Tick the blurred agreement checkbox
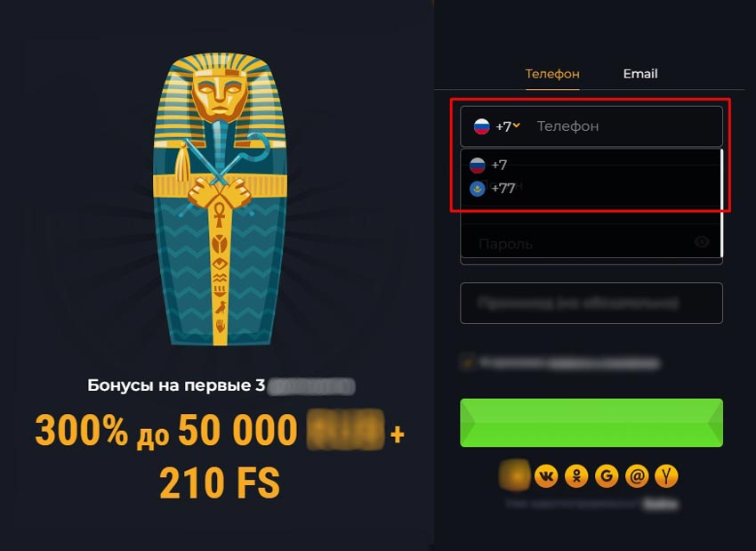Viewport: 756px width, 551px height. pos(467,362)
